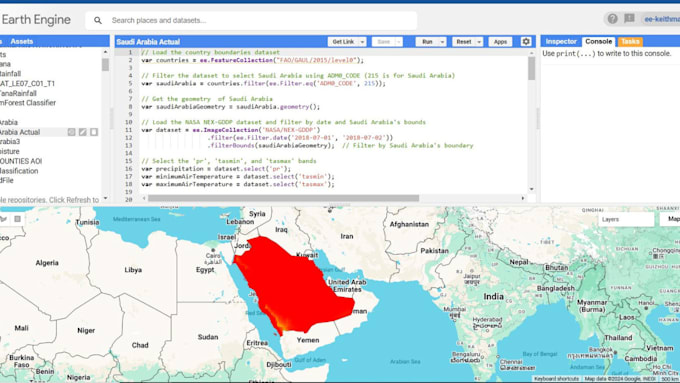Click code line 5 var saudiArabia

[263, 83]
